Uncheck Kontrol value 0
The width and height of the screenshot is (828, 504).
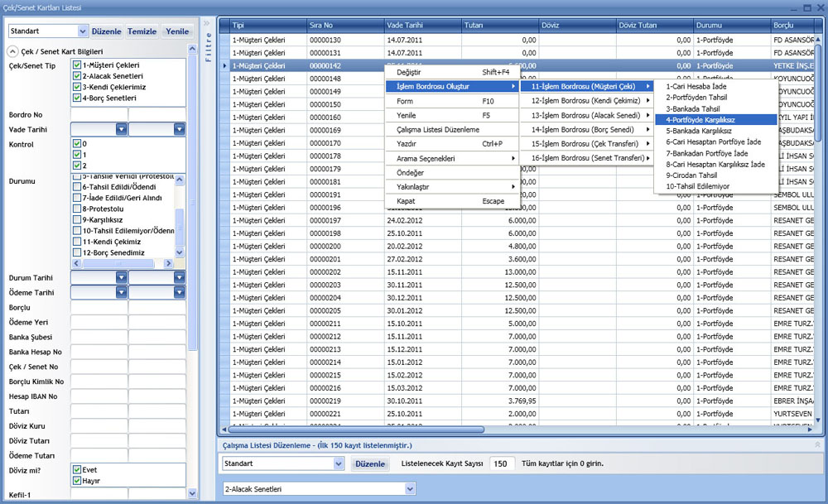click(x=77, y=143)
